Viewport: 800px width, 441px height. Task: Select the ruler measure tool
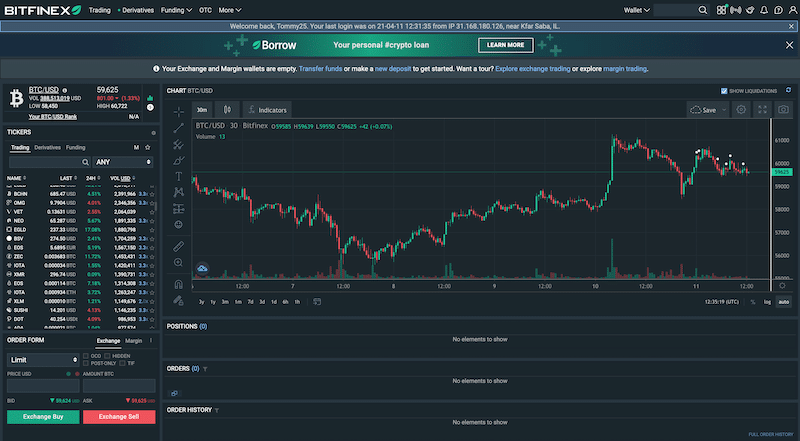point(178,247)
